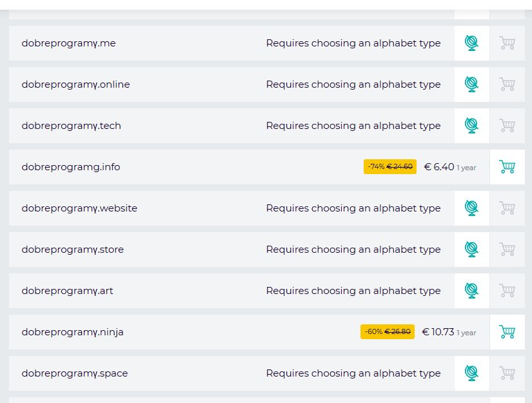Click greyed cart for dobreprogramy.space

507,373
